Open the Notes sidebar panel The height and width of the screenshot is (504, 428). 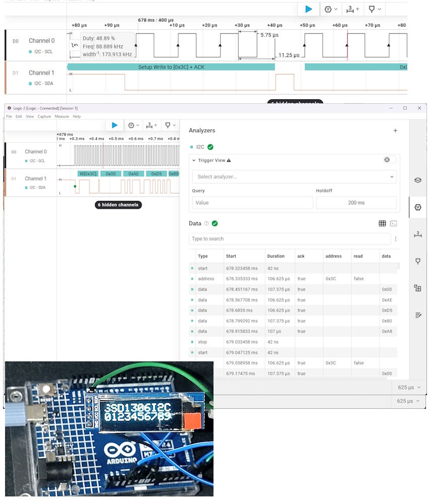(418, 315)
